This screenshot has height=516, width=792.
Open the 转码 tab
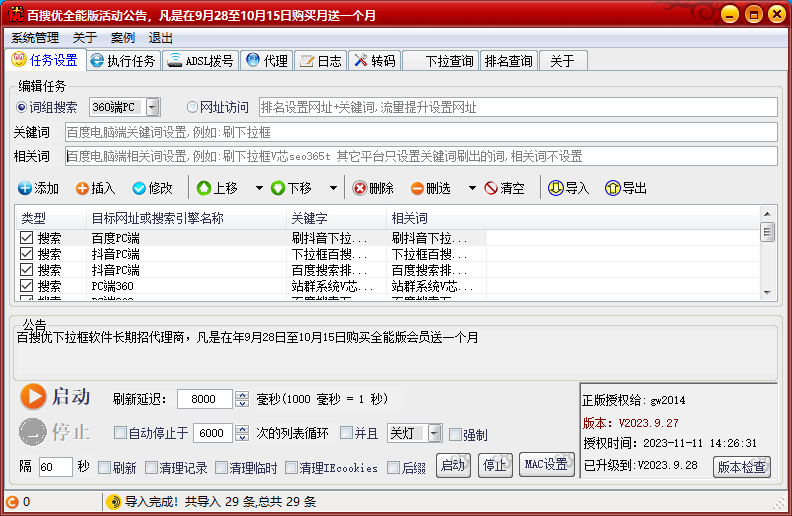(x=375, y=61)
